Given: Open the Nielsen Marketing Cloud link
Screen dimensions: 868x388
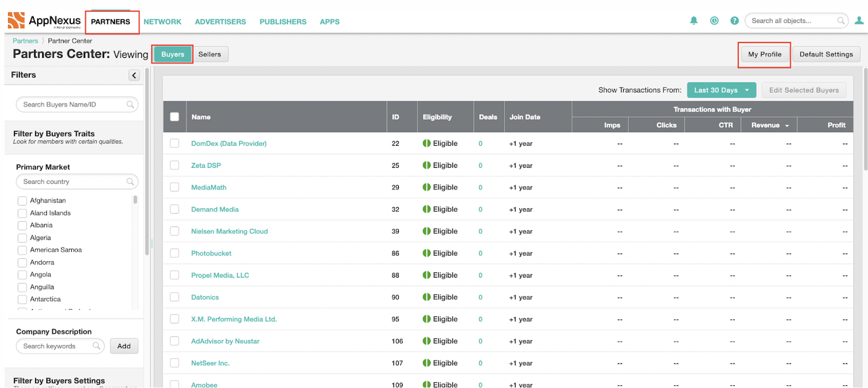Looking at the screenshot, I should tap(229, 231).
